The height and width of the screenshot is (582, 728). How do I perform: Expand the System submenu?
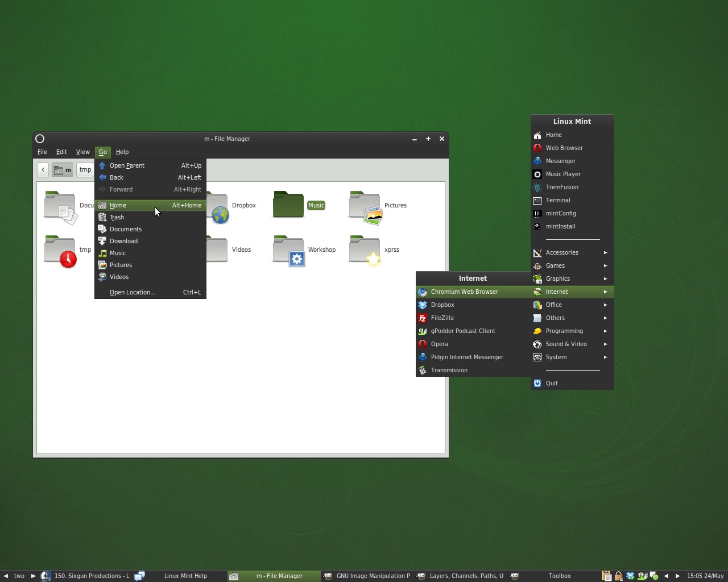(x=572, y=357)
